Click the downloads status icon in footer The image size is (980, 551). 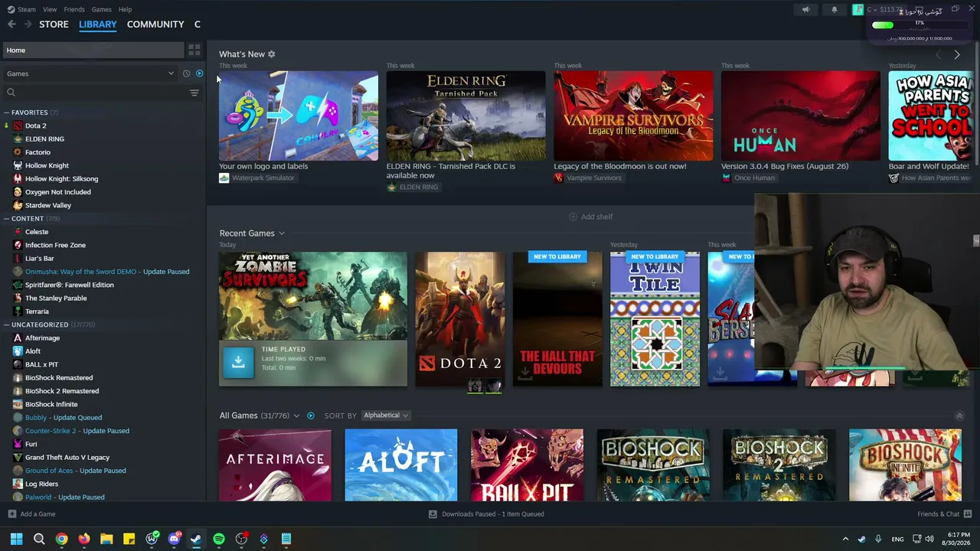click(433, 514)
